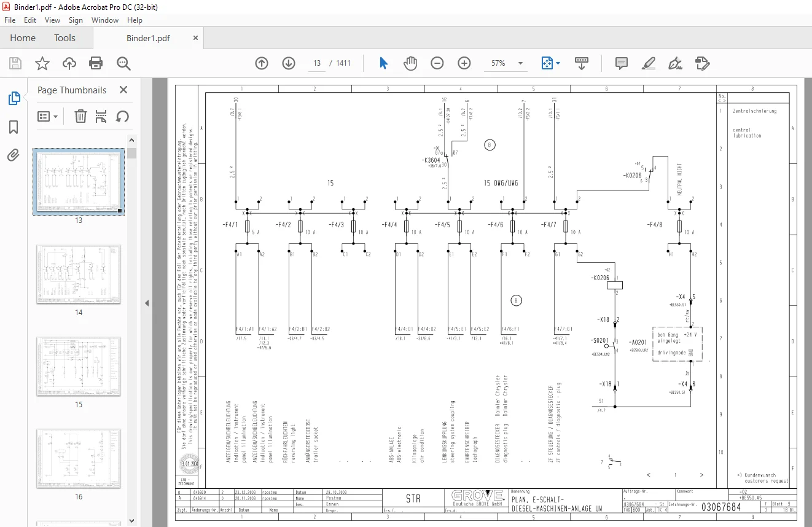Image resolution: width=812 pixels, height=527 pixels.
Task: Bookmark the file with the star icon
Action: 42,63
